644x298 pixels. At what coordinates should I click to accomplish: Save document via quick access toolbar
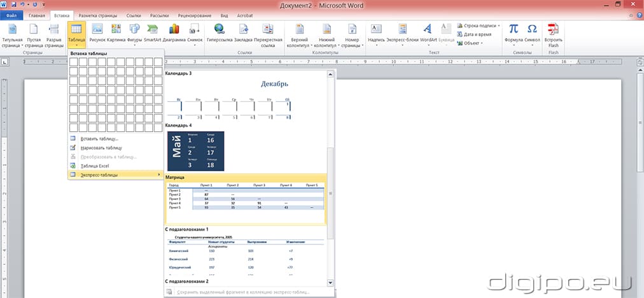pos(13,4)
